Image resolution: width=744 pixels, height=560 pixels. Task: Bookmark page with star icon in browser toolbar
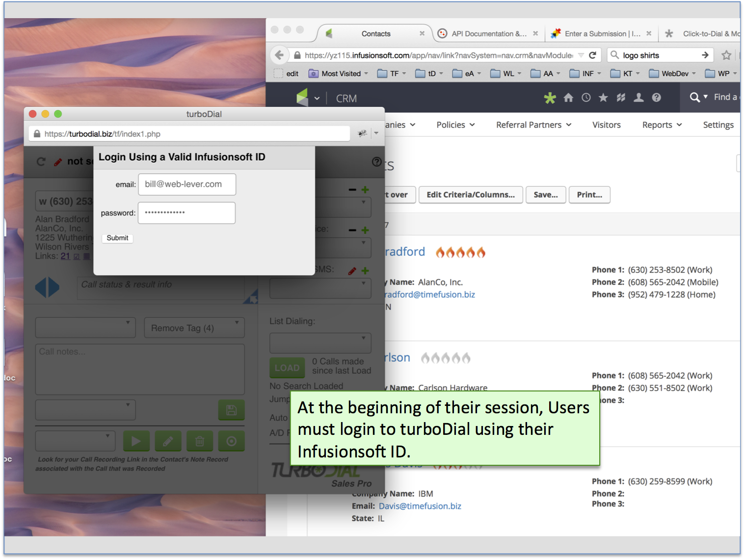tap(726, 55)
